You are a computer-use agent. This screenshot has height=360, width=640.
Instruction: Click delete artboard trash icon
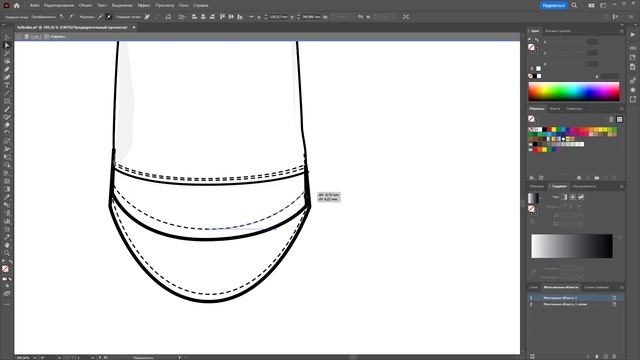614,356
